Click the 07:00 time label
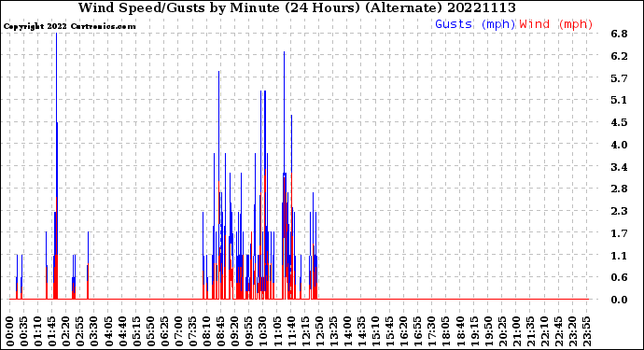The image size is (644, 350). (x=179, y=331)
